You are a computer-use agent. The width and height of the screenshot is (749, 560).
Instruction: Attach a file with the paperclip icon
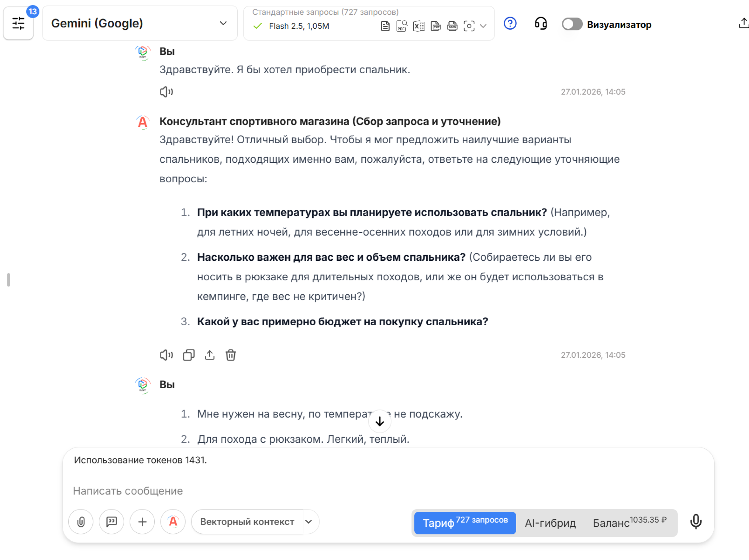coord(81,522)
